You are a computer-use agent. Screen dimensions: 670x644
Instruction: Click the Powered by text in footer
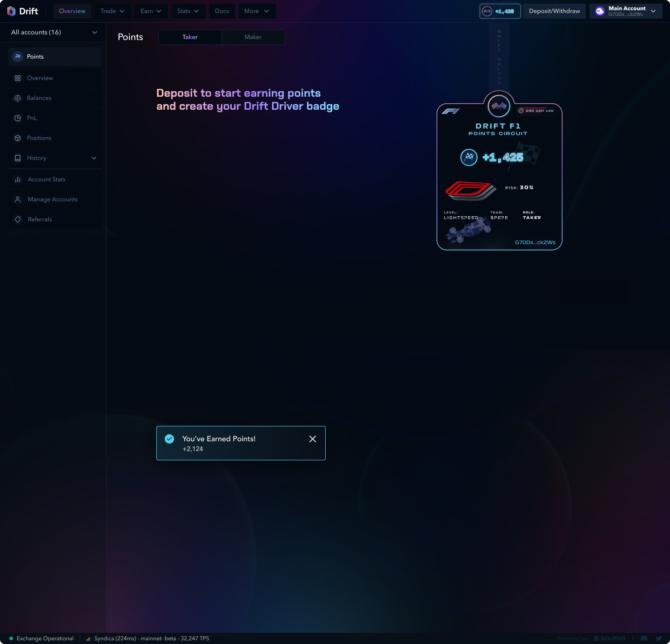pos(572,638)
